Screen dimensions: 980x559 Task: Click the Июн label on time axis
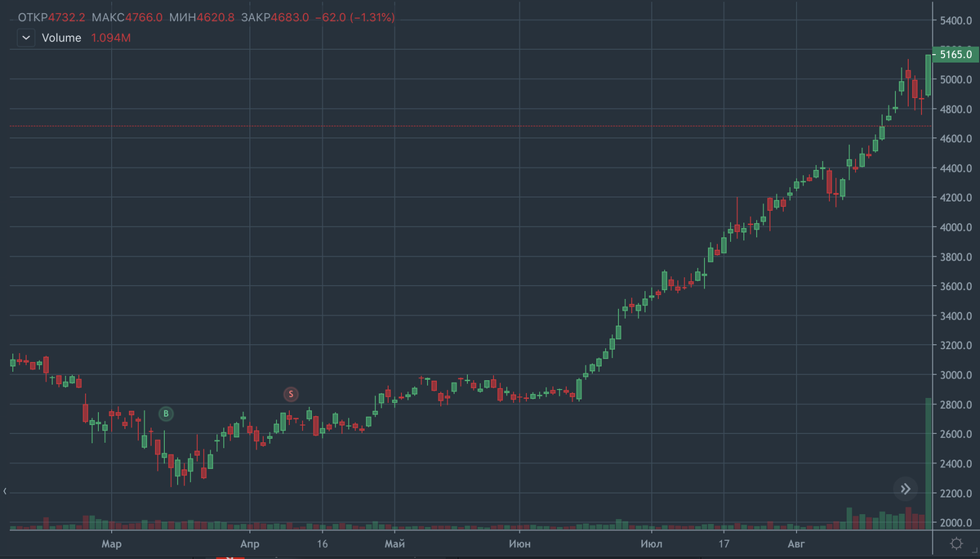coord(519,543)
